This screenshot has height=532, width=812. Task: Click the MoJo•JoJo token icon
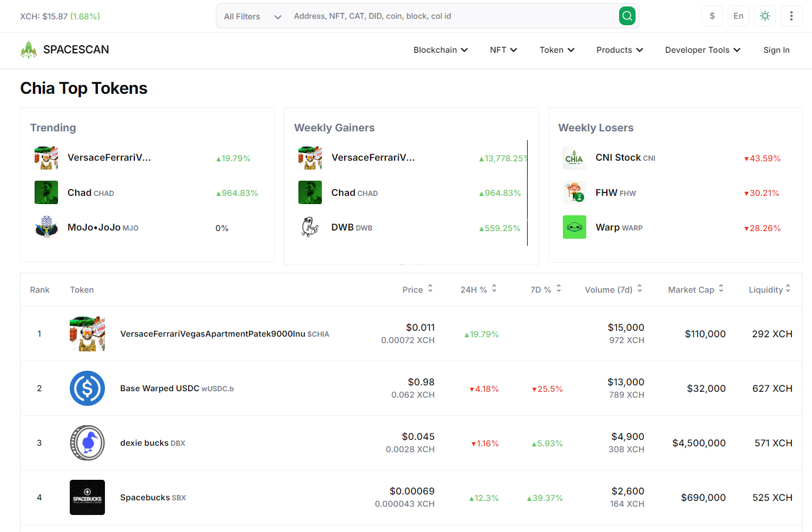pos(46,227)
